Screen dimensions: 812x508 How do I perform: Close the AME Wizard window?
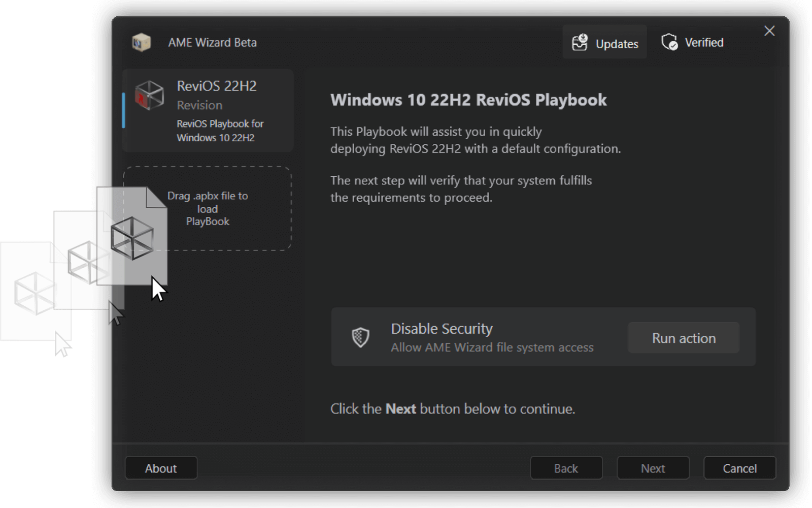769,31
